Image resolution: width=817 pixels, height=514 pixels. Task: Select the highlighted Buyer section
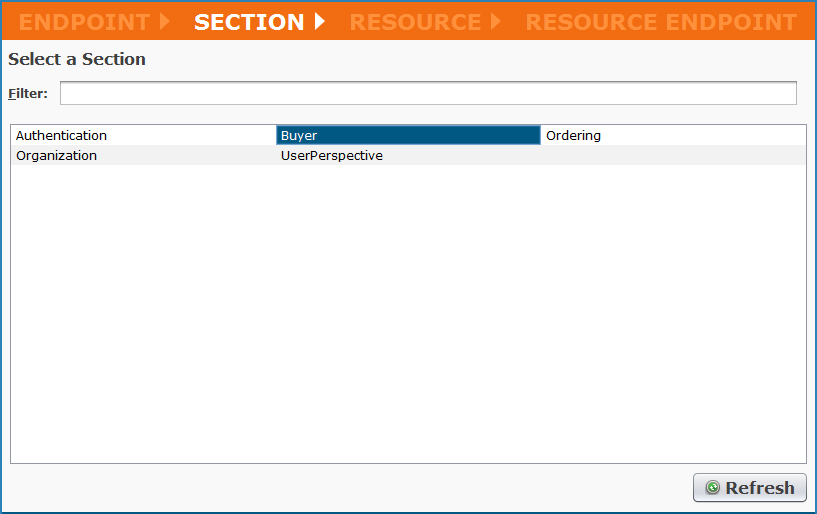407,135
